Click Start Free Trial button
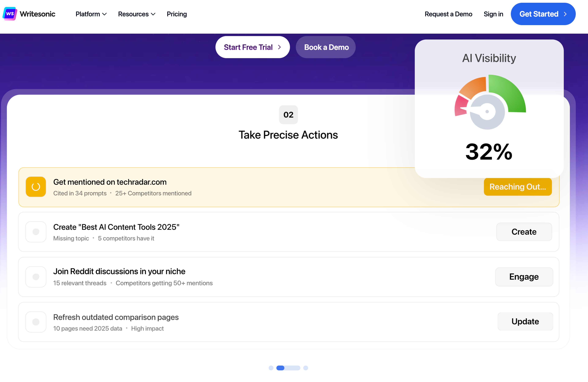This screenshot has height=382, width=588. (253, 47)
